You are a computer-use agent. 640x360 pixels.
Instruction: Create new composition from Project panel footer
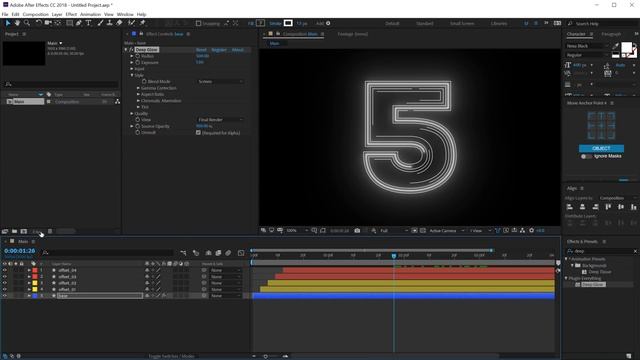click(24, 231)
